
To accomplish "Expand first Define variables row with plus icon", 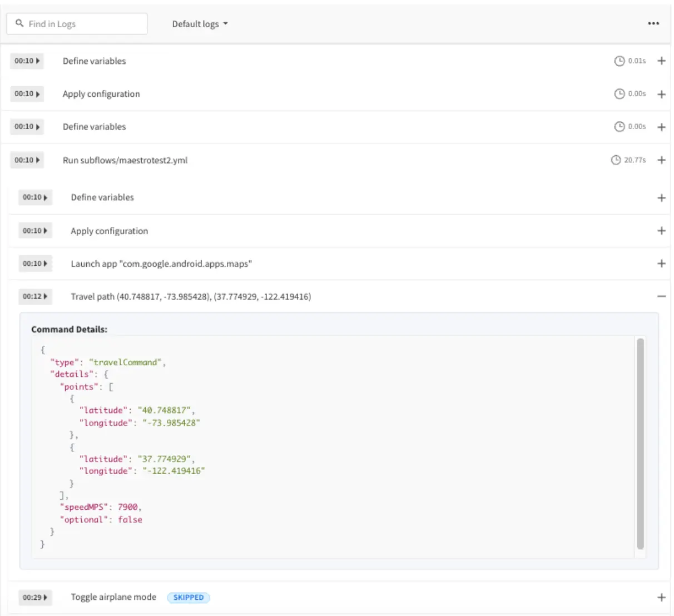I will pos(661,61).
